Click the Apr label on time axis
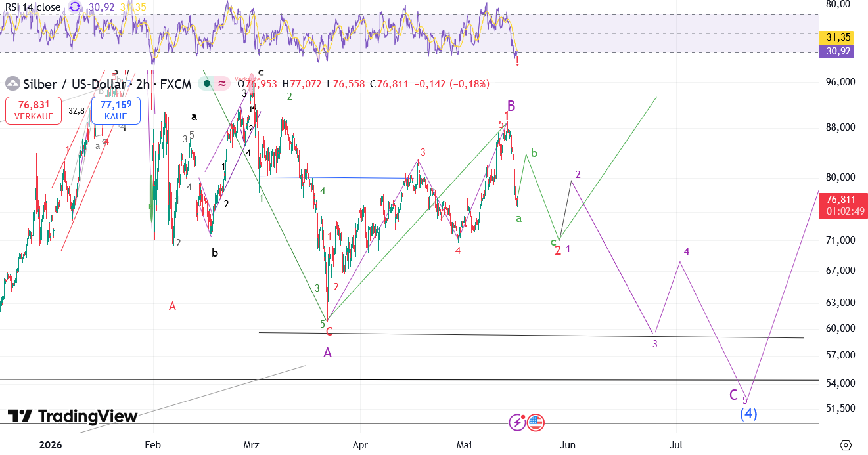Viewport: 868px width, 455px height. pos(360,444)
